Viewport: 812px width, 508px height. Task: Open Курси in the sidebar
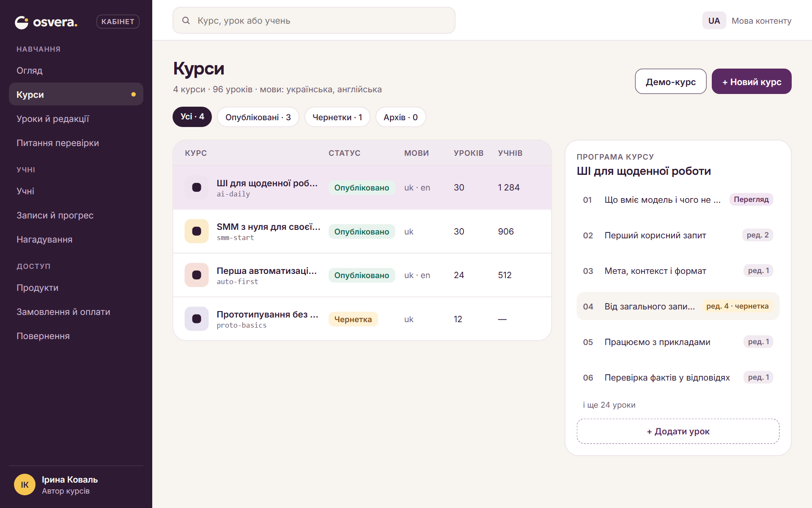pos(76,94)
